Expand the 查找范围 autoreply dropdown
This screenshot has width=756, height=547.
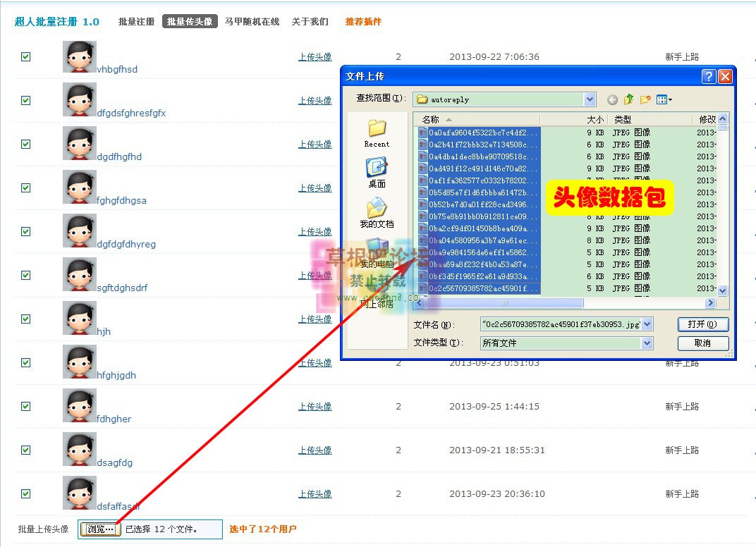click(590, 99)
